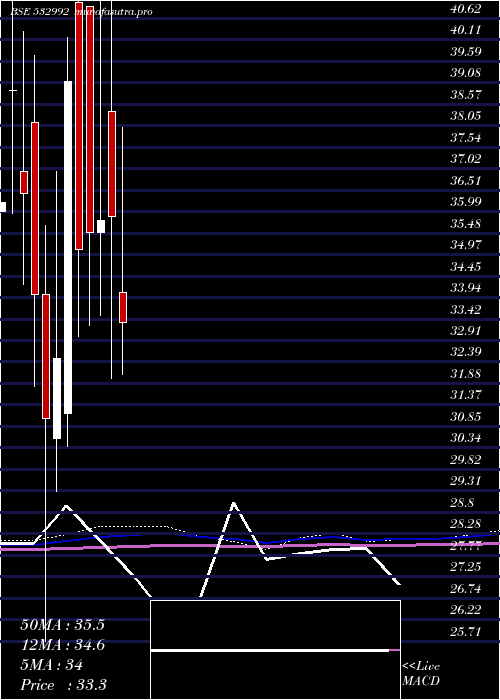Select the 34.45 price axis label
The image size is (500, 700).
tap(466, 267)
